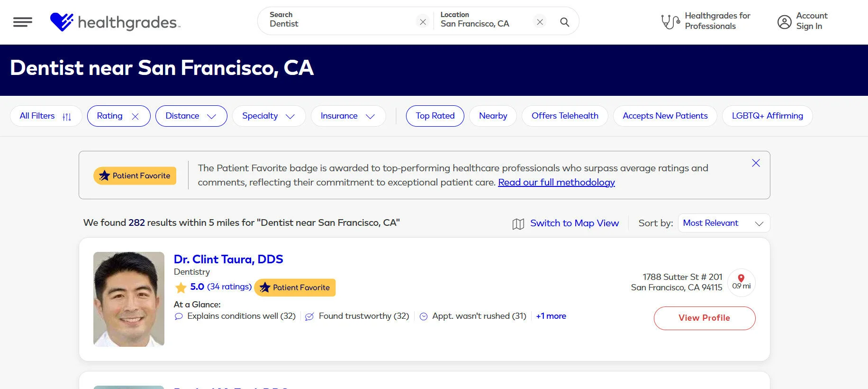This screenshot has height=389, width=868.
Task: Click the map pin 0.9 mi distance
Action: (x=741, y=282)
